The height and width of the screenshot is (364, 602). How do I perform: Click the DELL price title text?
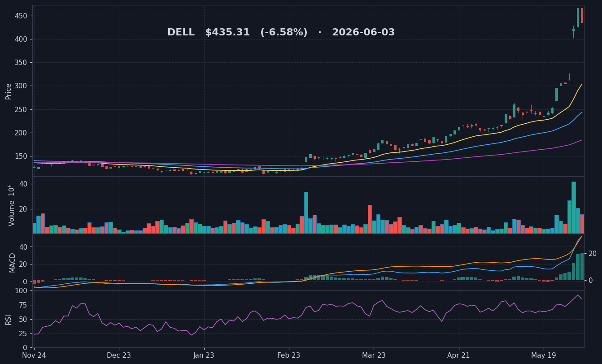[x=281, y=33]
